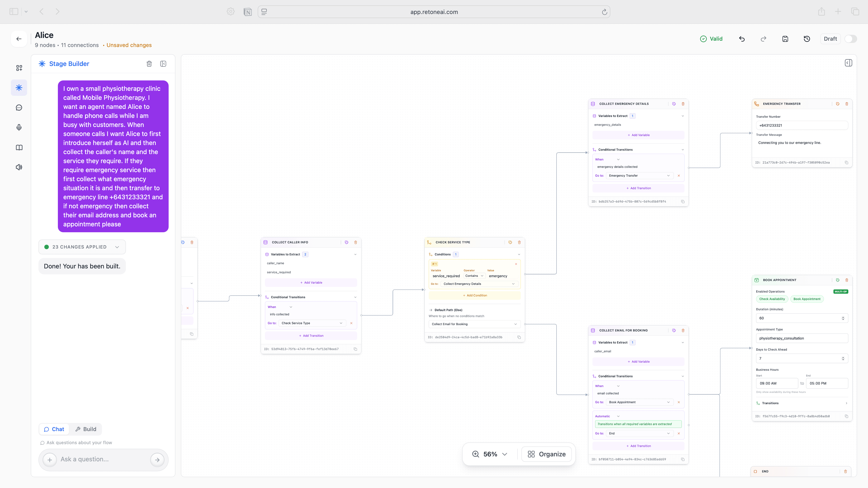Viewport: 868px width, 488px height.
Task: Open the knowledge book icon in sidebar
Action: (x=19, y=147)
